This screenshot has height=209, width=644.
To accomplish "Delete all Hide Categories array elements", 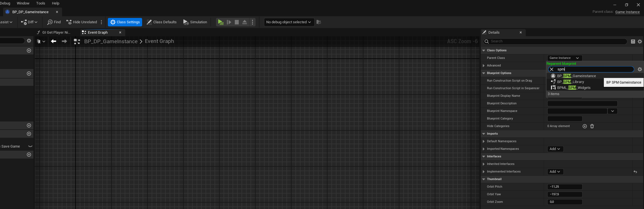I will click(592, 126).
